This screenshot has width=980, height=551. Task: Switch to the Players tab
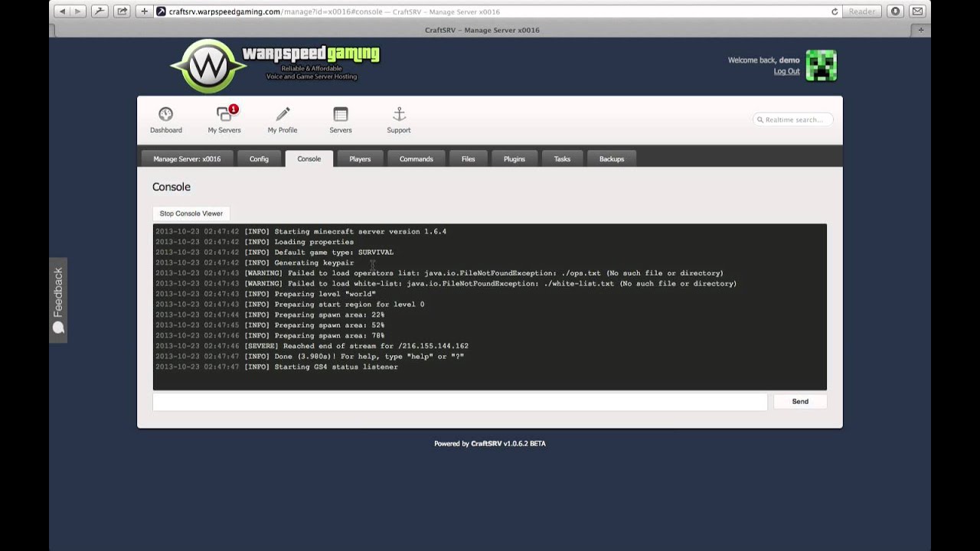point(360,159)
